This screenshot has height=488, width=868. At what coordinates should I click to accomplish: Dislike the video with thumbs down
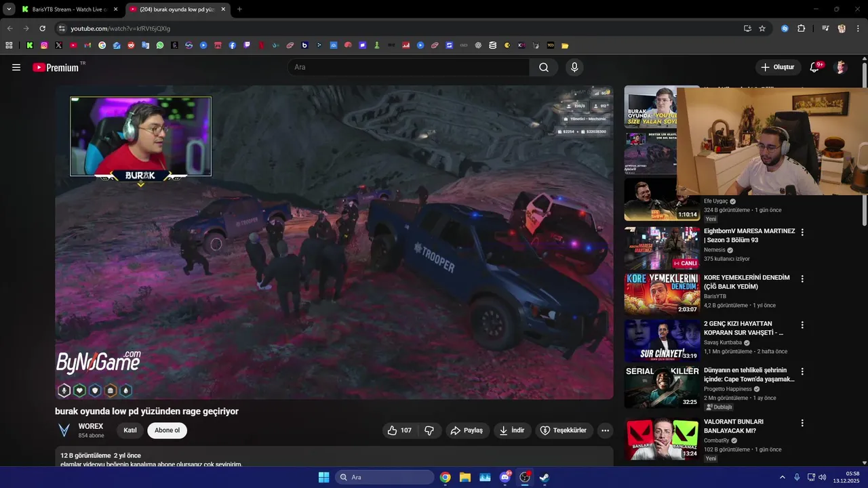click(x=429, y=430)
